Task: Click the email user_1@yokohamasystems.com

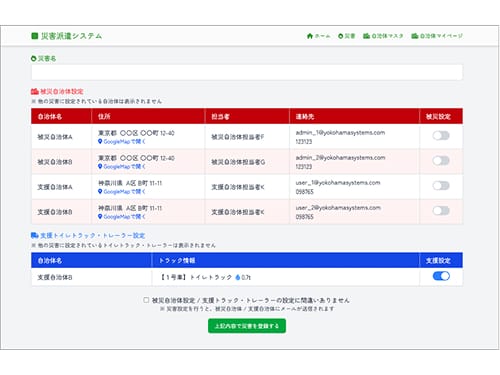Action: [338, 183]
